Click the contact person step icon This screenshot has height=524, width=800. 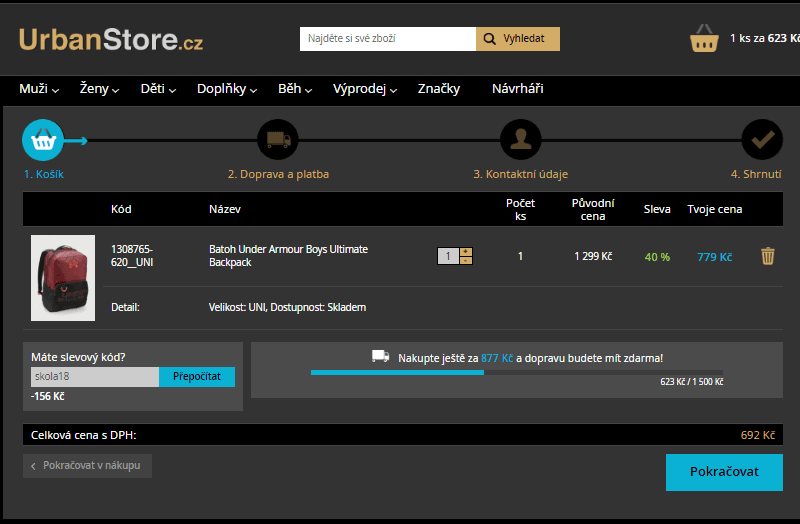[x=520, y=140]
